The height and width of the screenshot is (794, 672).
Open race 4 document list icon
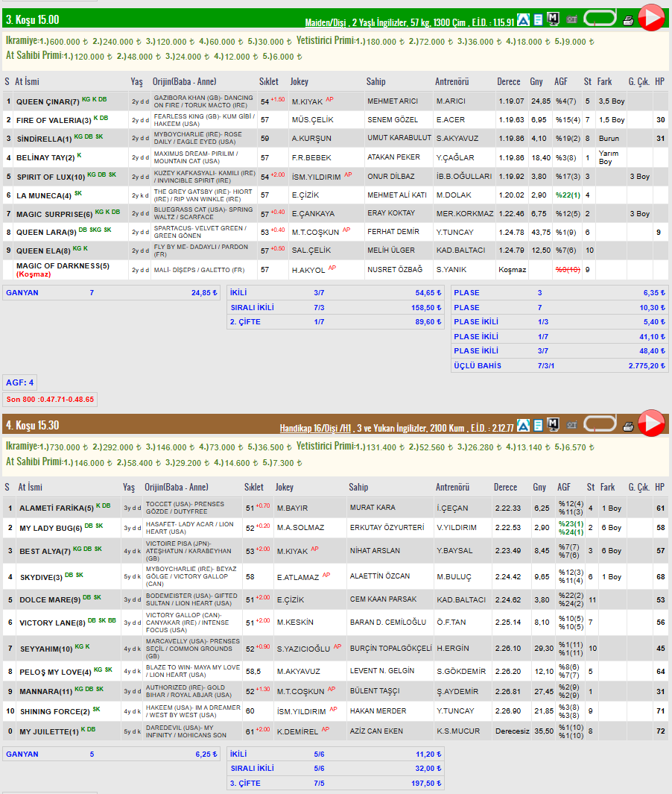[x=539, y=426]
